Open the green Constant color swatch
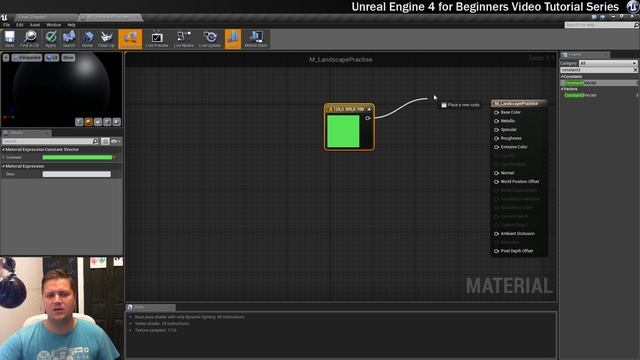This screenshot has width=640, height=360. click(x=77, y=157)
